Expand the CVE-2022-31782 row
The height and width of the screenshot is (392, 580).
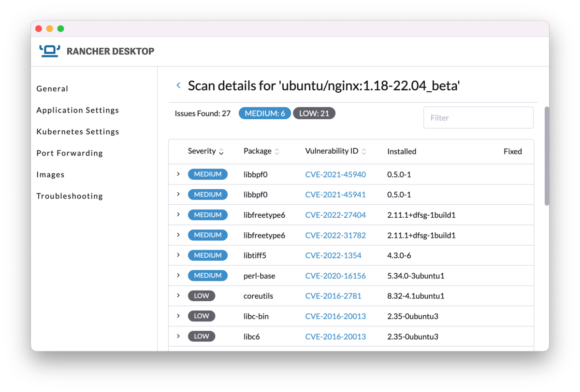[x=178, y=235]
